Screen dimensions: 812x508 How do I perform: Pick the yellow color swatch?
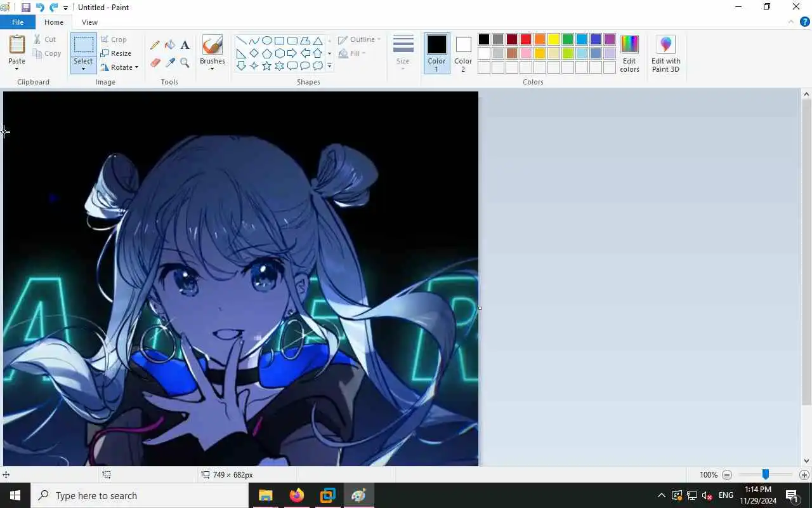(x=554, y=39)
